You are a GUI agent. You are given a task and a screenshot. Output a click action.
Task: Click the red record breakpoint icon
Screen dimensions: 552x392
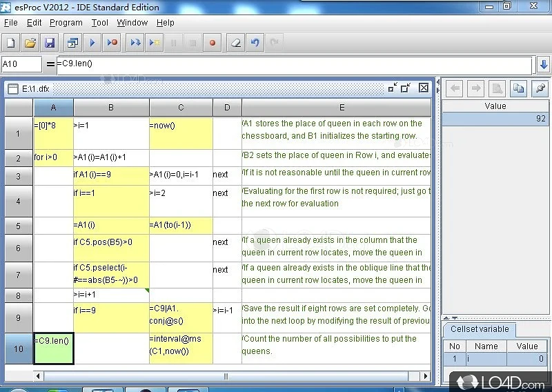(x=213, y=43)
